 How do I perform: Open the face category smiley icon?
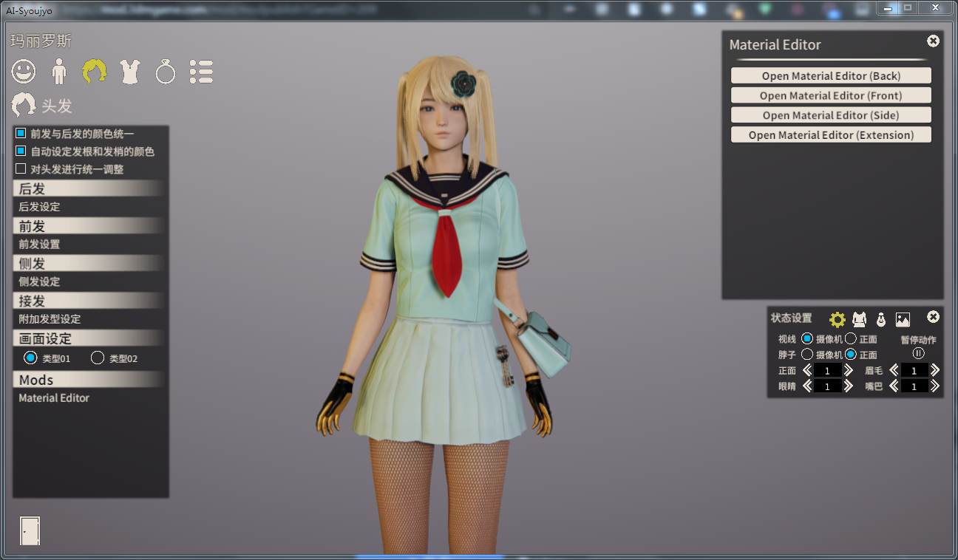pos(24,72)
